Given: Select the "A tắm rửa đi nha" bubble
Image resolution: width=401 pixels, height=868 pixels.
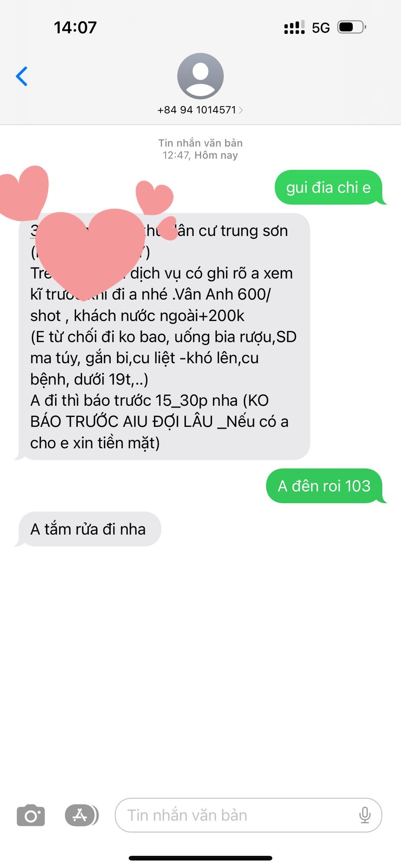Looking at the screenshot, I should tap(88, 529).
